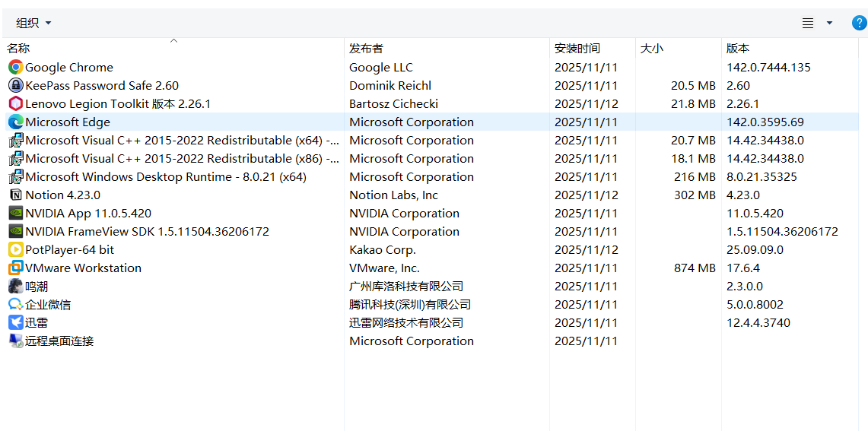This screenshot has height=431, width=868.
Task: Open the 组织 dropdown menu
Action: [x=33, y=23]
